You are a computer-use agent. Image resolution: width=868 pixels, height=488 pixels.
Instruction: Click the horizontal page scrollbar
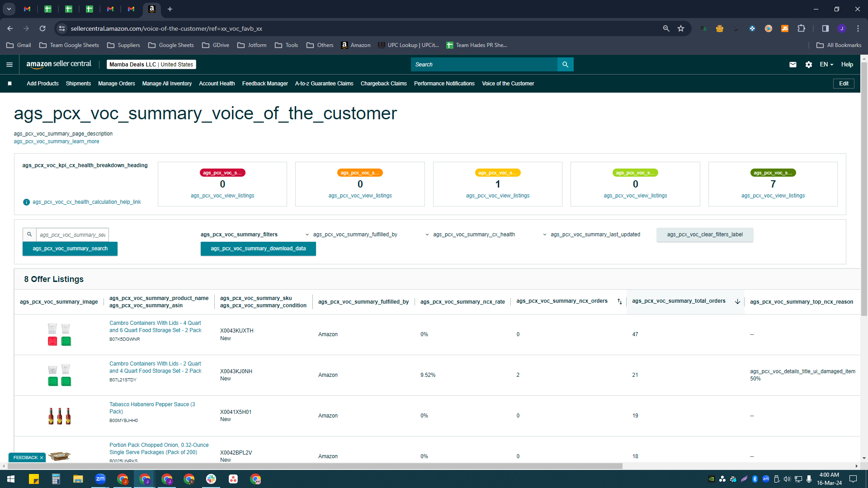point(314,466)
